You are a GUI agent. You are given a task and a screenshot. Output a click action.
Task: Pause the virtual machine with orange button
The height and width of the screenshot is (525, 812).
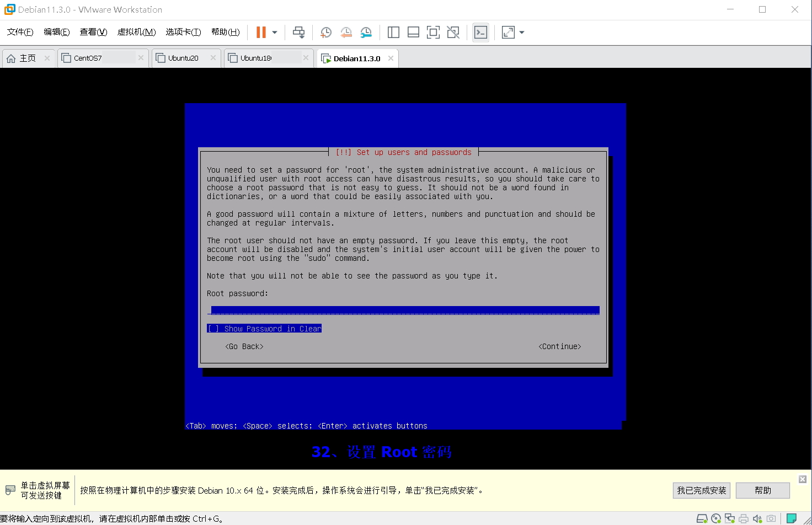click(261, 33)
